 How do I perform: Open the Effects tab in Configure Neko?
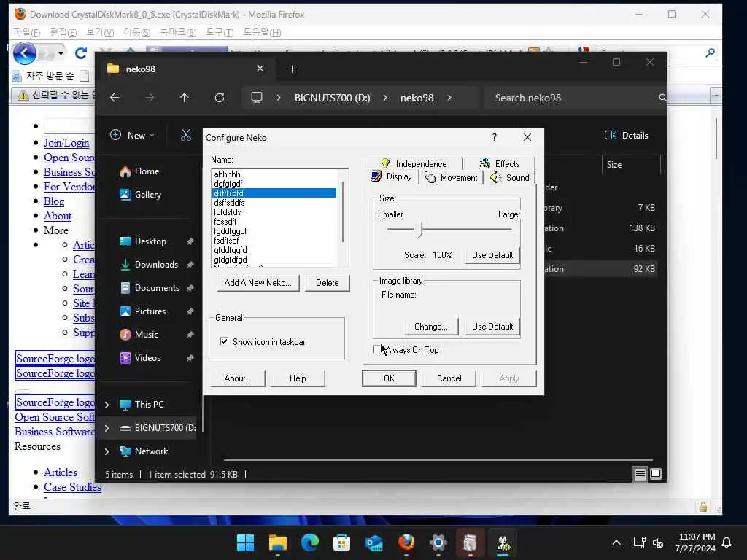499,163
